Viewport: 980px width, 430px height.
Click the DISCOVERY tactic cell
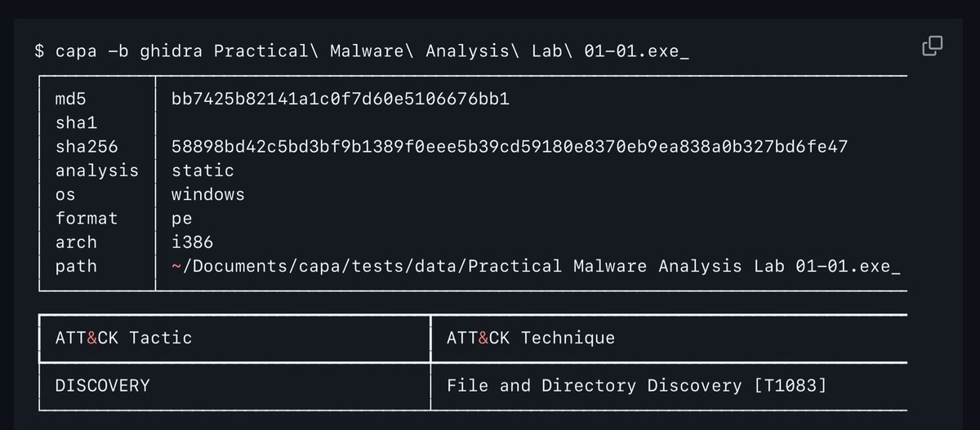102,385
